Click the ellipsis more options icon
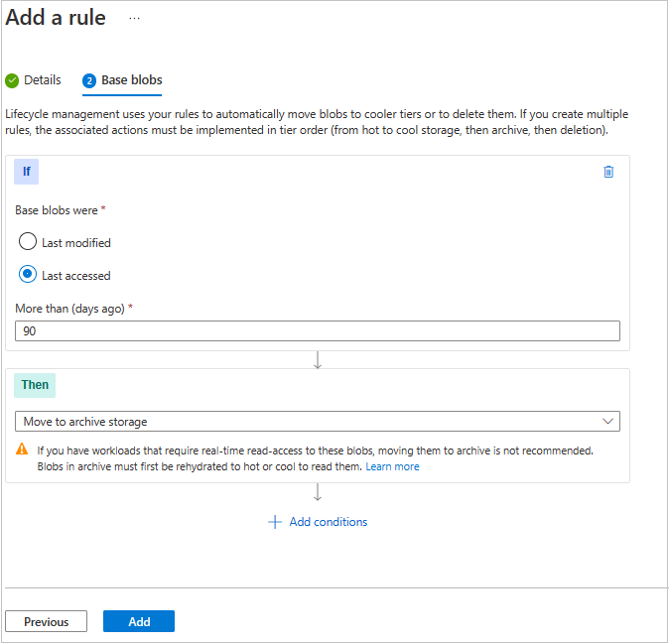Screen dimensions: 669x644 click(x=135, y=19)
